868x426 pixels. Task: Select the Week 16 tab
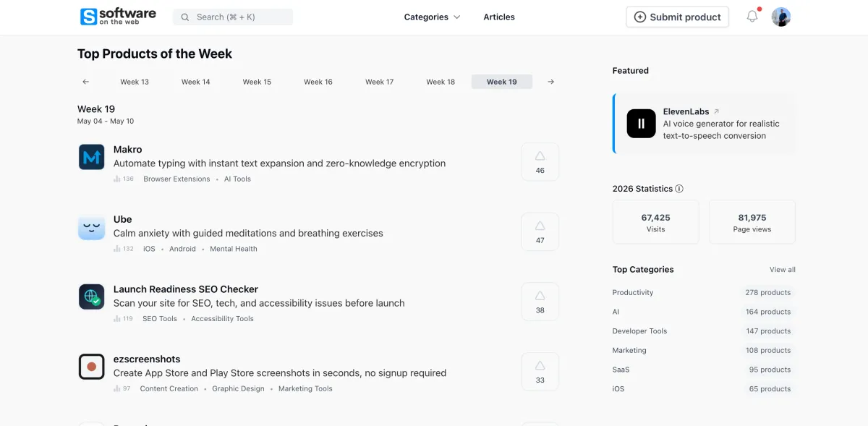pos(318,82)
